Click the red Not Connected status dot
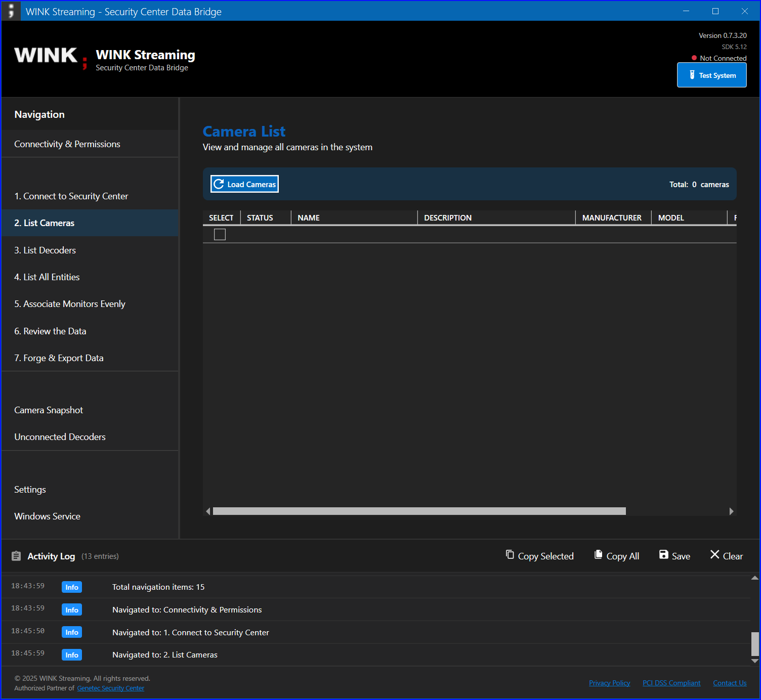This screenshot has width=761, height=700. [694, 58]
